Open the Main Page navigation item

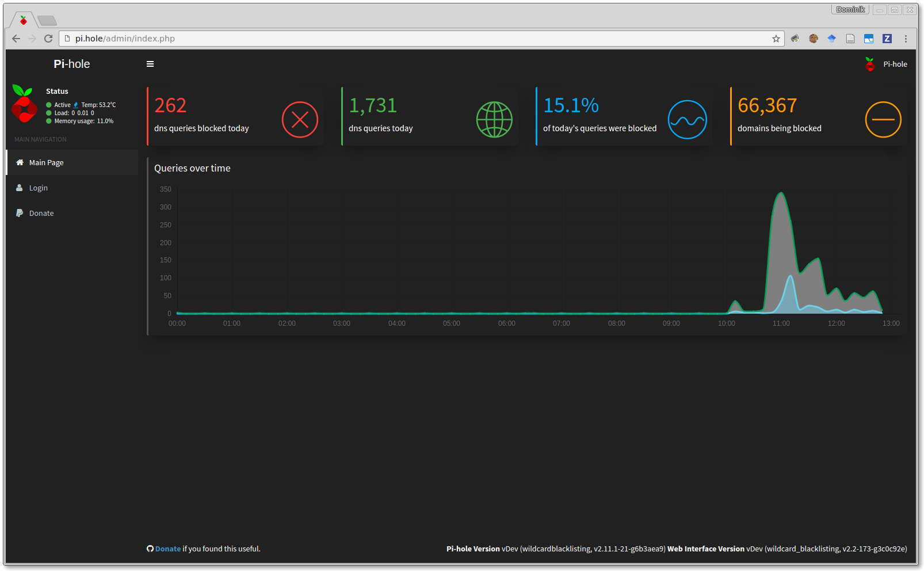pyautogui.click(x=47, y=163)
